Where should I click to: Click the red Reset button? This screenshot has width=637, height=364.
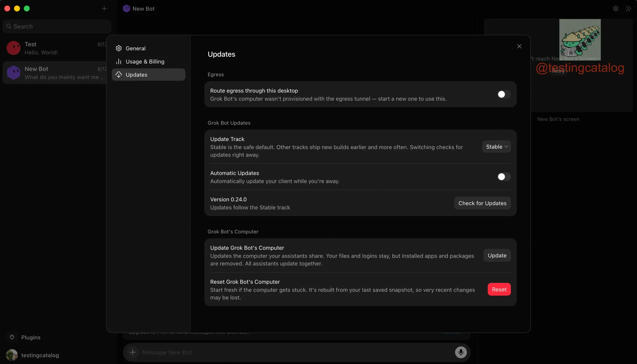499,289
